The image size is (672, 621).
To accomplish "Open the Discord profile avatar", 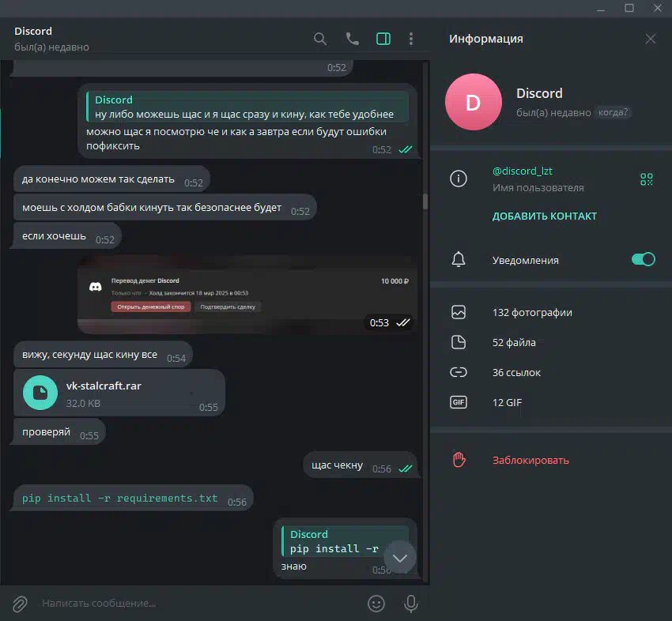I will pos(473,102).
